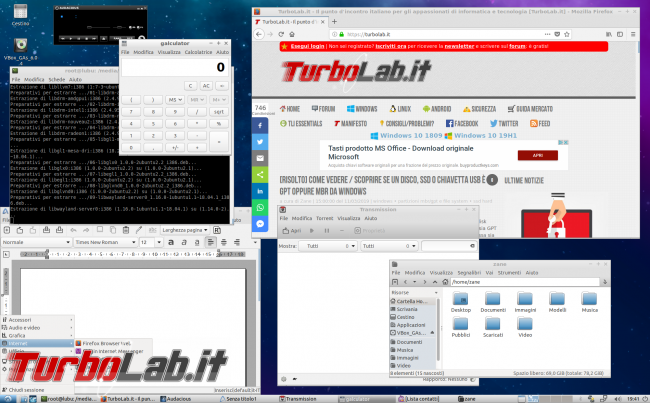Open Grafica category in start menu
This screenshot has width=650, height=403.
[x=37, y=335]
